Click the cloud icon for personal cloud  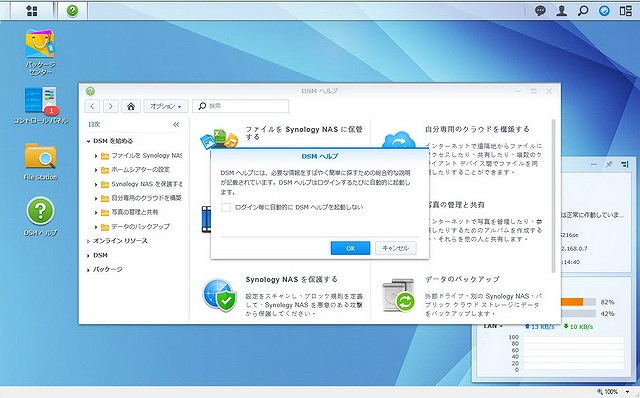coord(398,141)
